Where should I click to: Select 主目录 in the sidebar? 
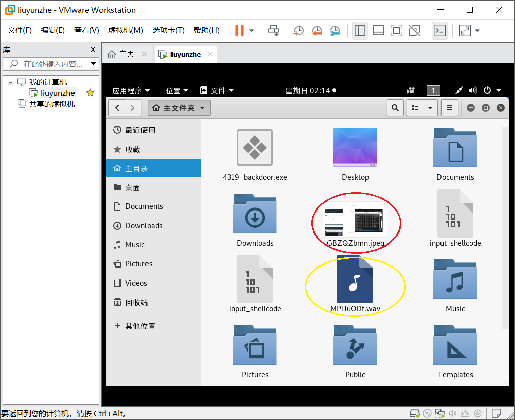click(154, 168)
